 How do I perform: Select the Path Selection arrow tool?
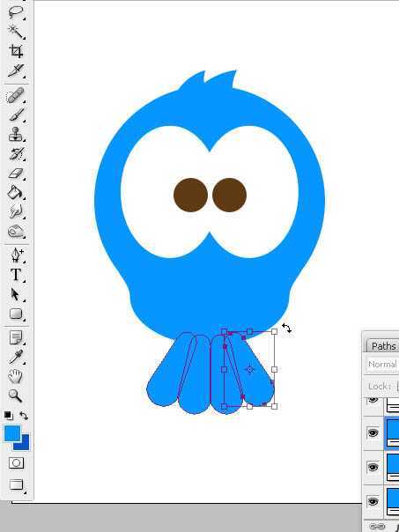tap(16, 294)
